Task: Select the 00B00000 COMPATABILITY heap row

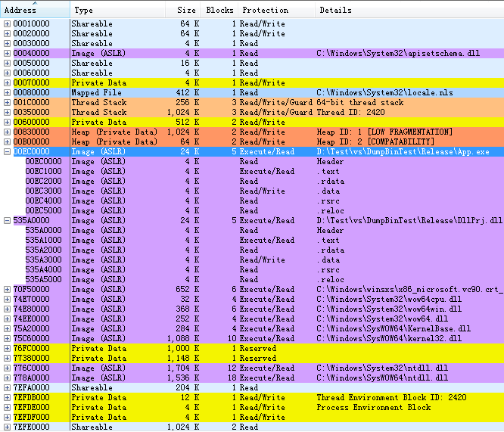Action: [x=227, y=141]
